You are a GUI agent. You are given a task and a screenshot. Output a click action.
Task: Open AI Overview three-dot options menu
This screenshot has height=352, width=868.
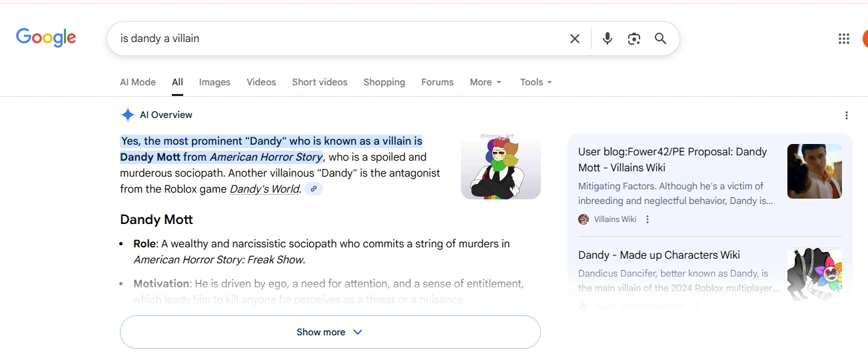[x=847, y=115]
